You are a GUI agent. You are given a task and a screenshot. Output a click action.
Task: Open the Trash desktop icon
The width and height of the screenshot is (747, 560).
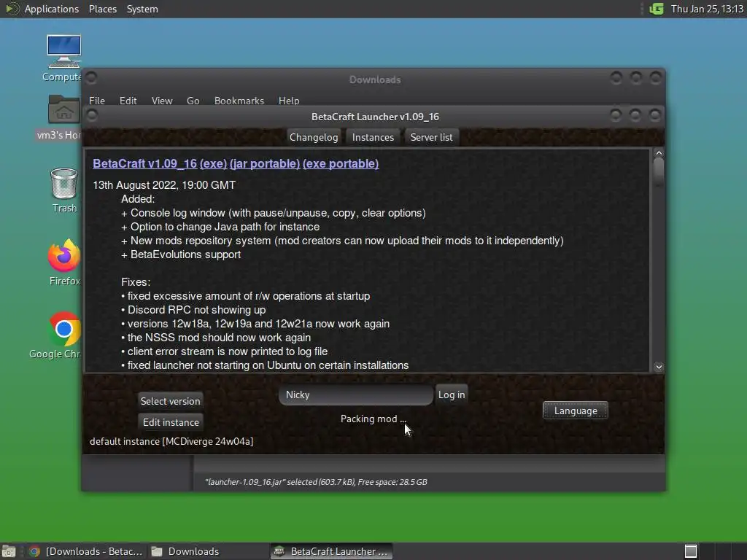[x=64, y=190]
